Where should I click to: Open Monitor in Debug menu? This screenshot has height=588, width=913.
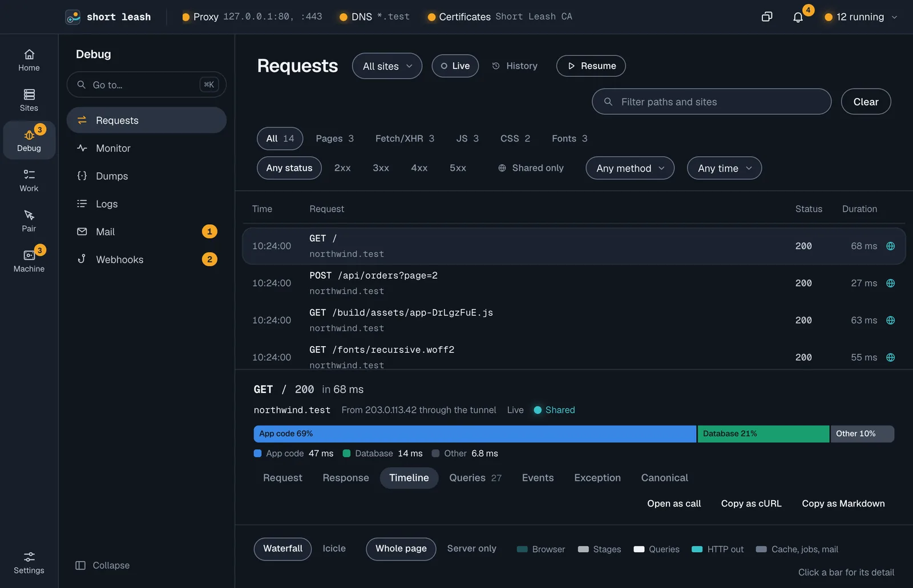(x=147, y=148)
